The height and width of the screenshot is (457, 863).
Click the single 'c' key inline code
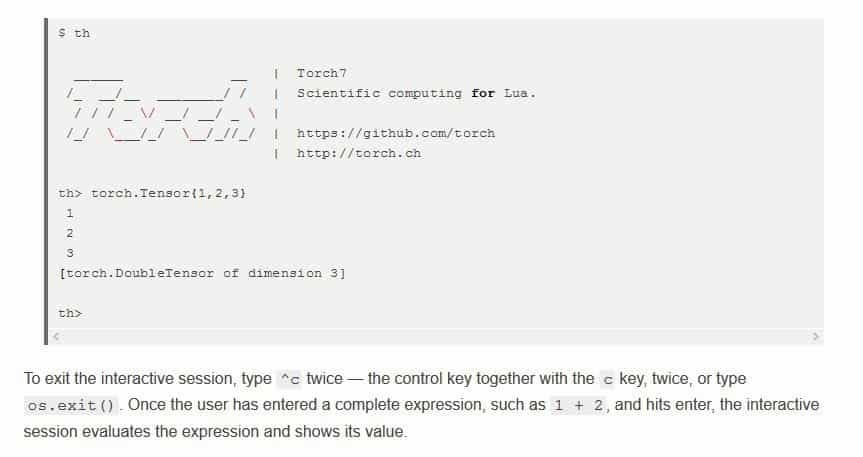coord(609,380)
